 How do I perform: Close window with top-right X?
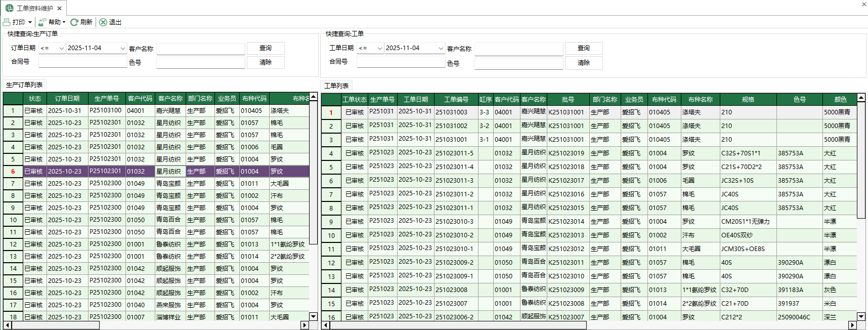click(x=864, y=4)
